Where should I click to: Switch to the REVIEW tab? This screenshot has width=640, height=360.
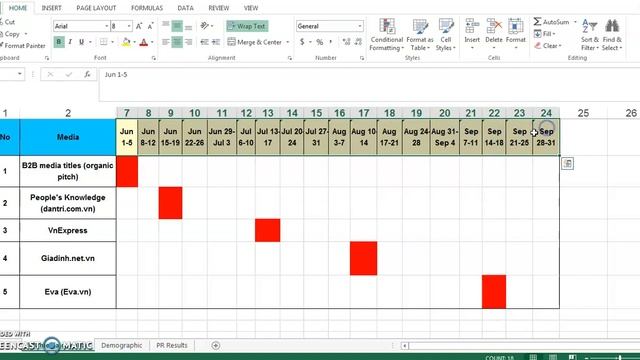coord(219,8)
